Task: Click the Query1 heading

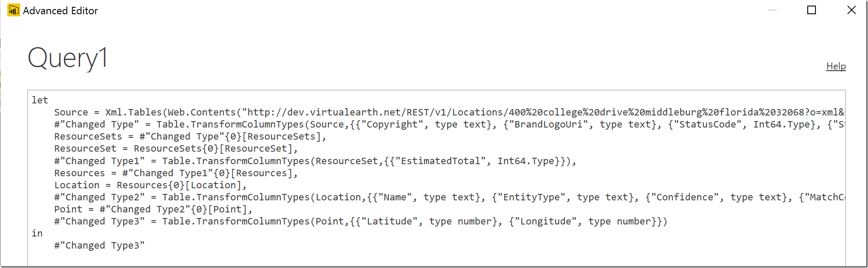Action: [x=68, y=58]
